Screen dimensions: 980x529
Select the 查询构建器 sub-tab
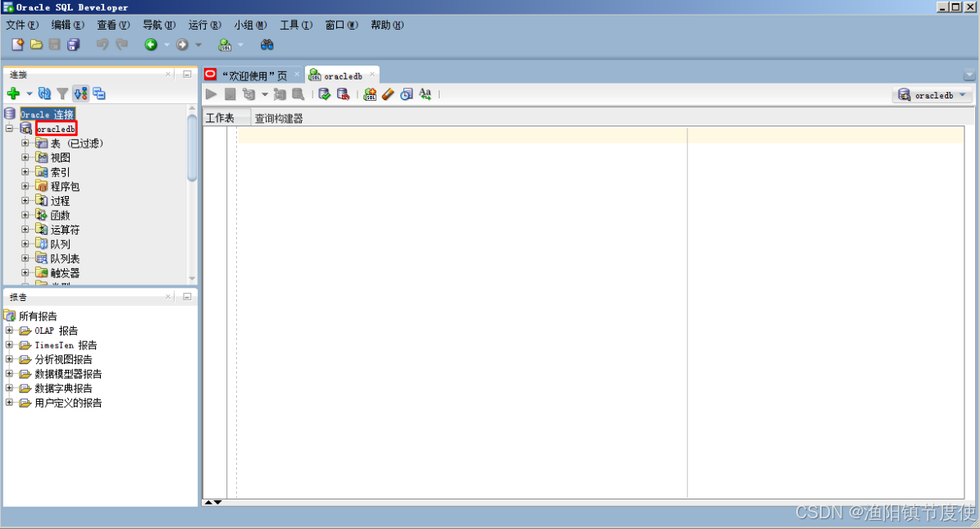(279, 118)
